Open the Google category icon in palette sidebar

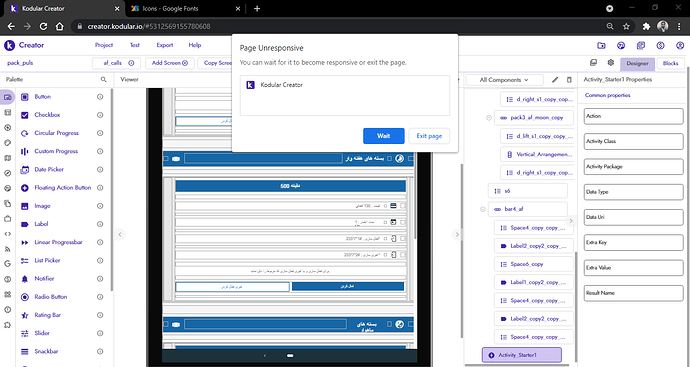coord(7,264)
